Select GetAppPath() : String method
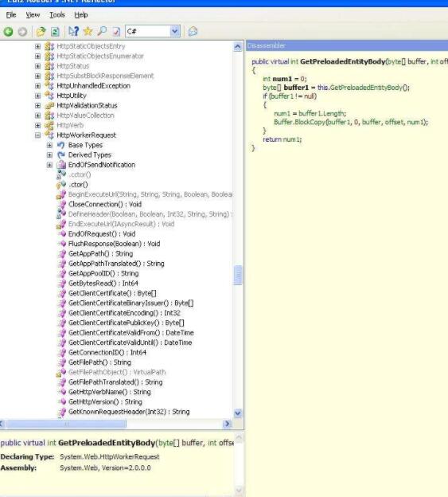The width and height of the screenshot is (448, 497). [x=101, y=253]
